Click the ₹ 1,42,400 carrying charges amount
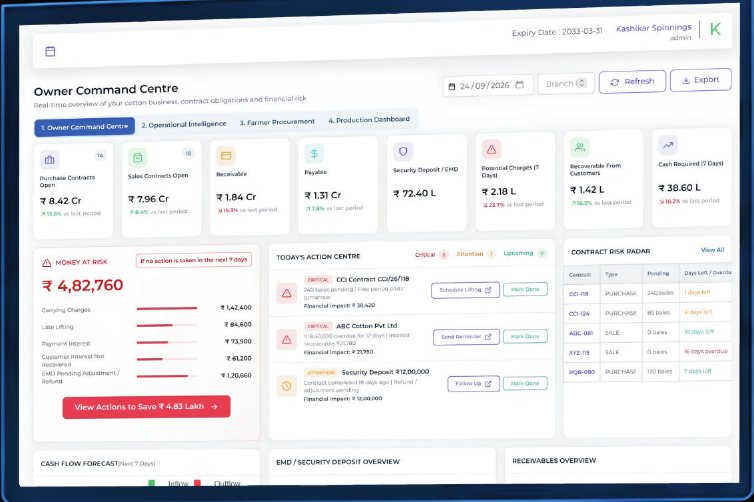The height and width of the screenshot is (502, 754). 236,308
